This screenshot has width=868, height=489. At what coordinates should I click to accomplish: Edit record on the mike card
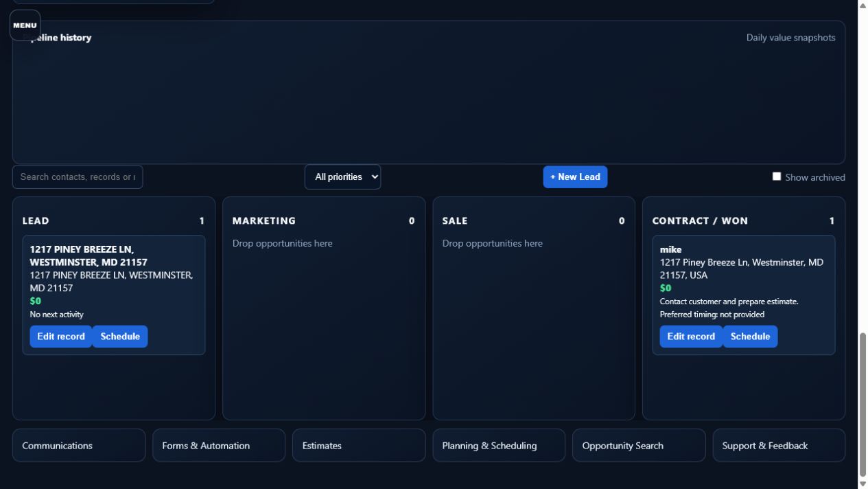(x=691, y=337)
